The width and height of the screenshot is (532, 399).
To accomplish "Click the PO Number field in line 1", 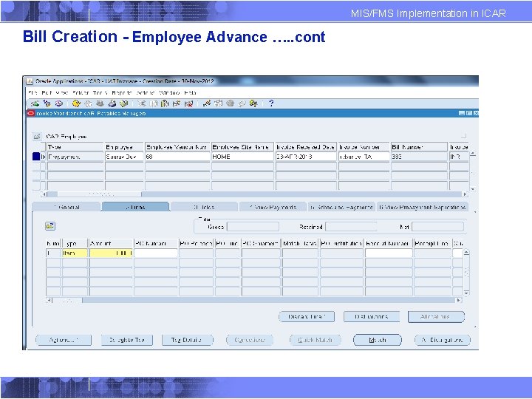I will (155, 253).
